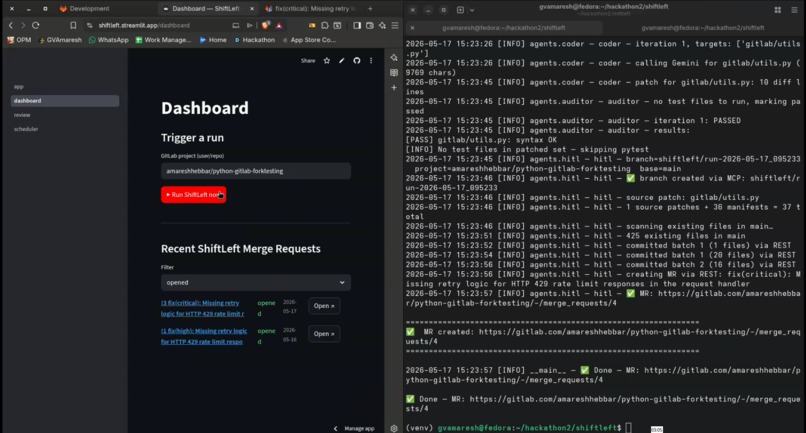
Task: Select the first terminal tab
Action: pos(504,28)
